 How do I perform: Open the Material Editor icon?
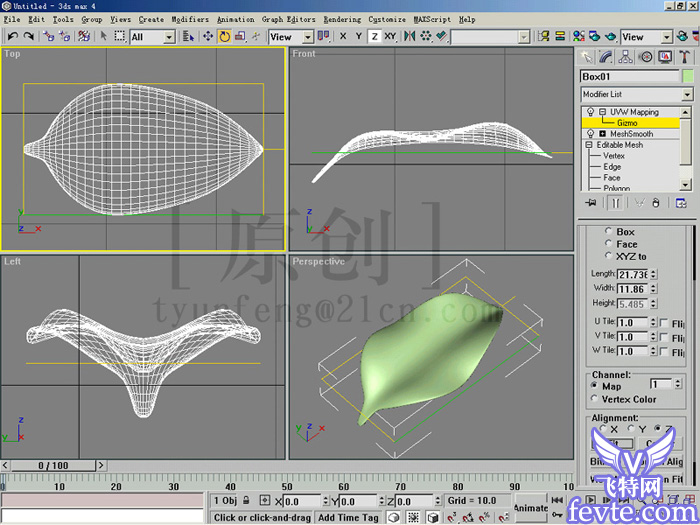tap(579, 36)
